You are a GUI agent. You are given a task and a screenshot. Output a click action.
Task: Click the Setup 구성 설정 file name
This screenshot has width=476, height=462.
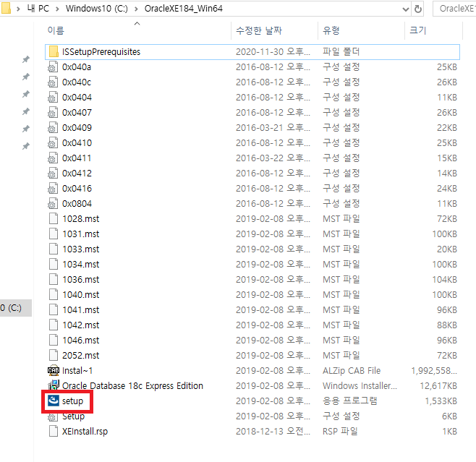coord(73,416)
